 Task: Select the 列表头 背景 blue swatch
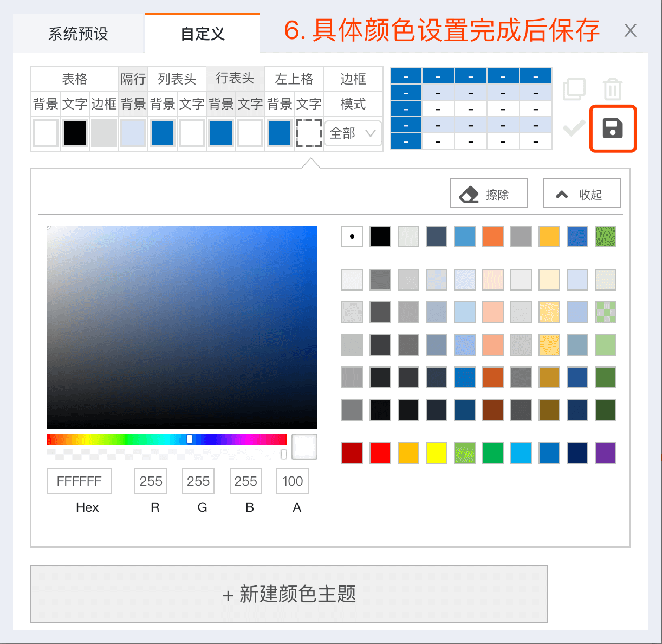[x=163, y=133]
